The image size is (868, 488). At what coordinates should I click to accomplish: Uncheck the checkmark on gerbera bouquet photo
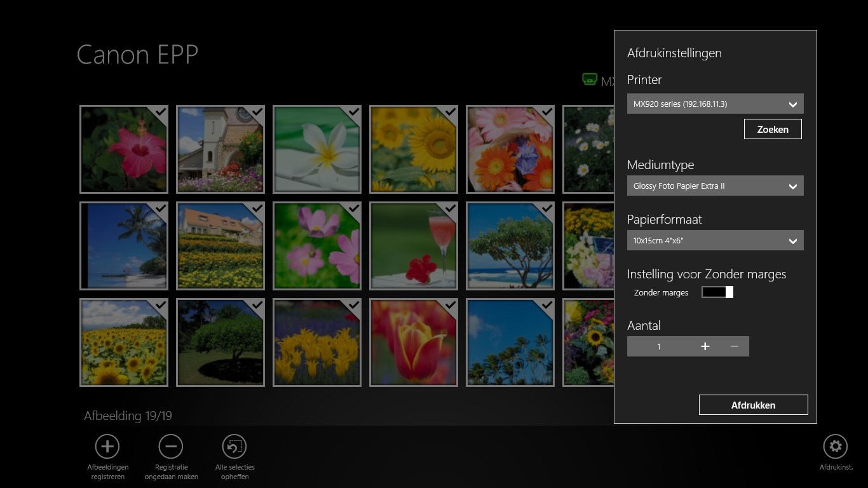pos(546,112)
